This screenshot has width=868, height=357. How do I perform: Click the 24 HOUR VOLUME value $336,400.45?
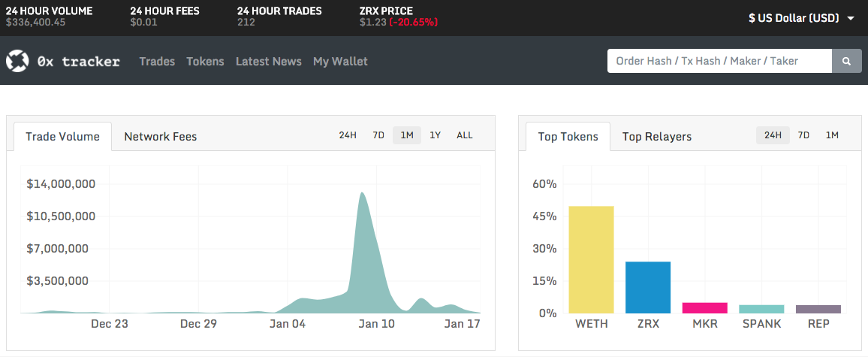(35, 23)
